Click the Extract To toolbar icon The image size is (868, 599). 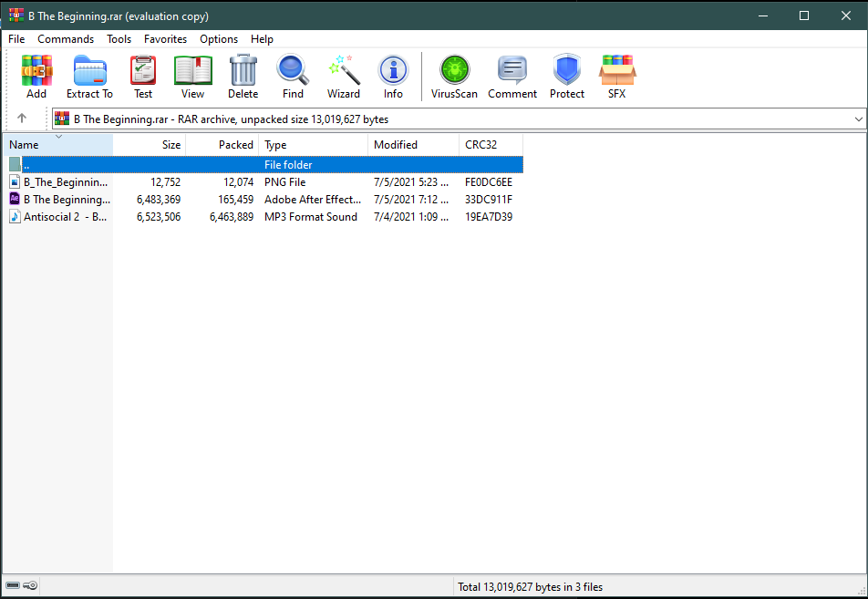89,77
